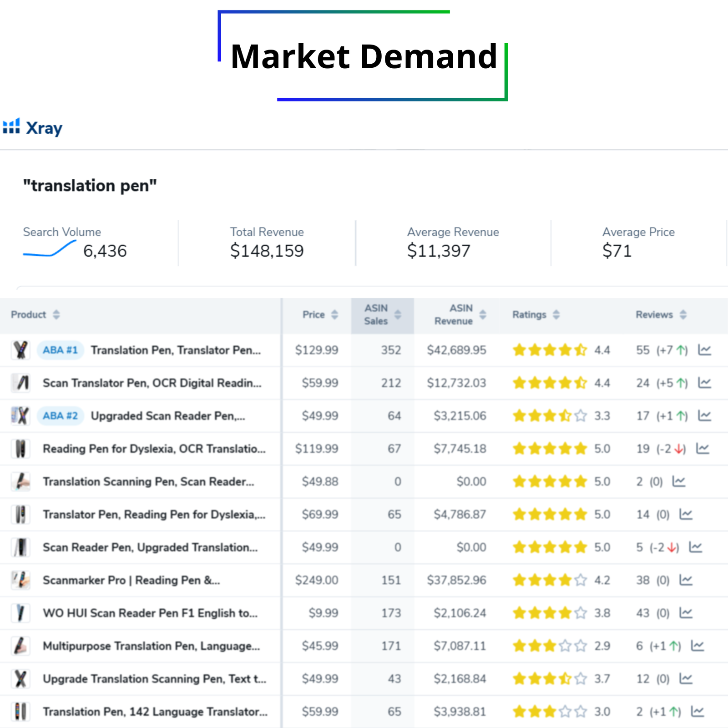This screenshot has width=728, height=728.
Task: Open 'Translation Scanning Pen, Scan Reader...' link
Action: click(148, 481)
